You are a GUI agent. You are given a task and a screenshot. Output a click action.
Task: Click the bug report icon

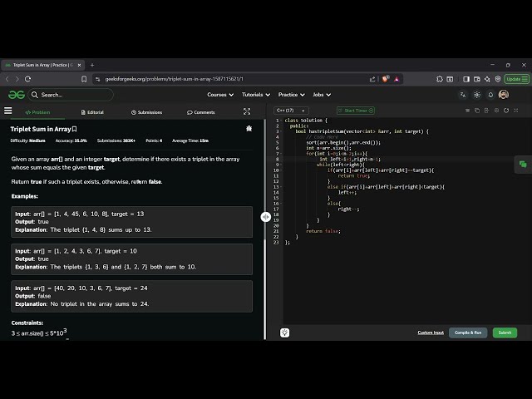point(249,129)
